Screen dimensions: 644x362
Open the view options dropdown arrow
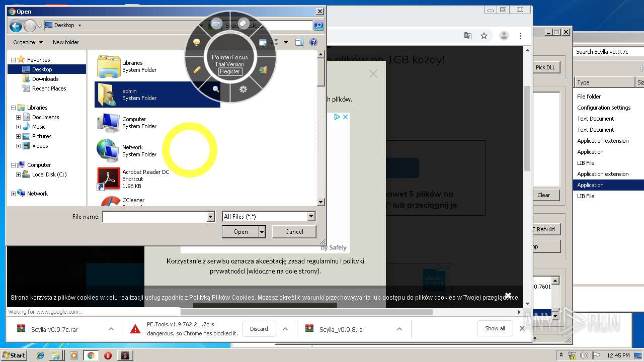tap(286, 42)
